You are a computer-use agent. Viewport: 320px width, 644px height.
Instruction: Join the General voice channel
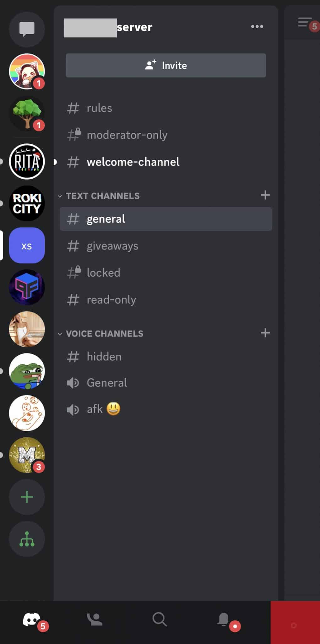coord(106,383)
